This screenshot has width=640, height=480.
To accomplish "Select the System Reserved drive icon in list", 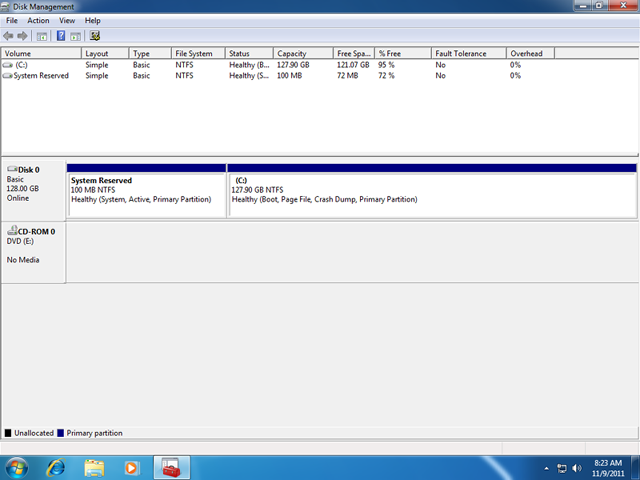I will (x=7, y=76).
